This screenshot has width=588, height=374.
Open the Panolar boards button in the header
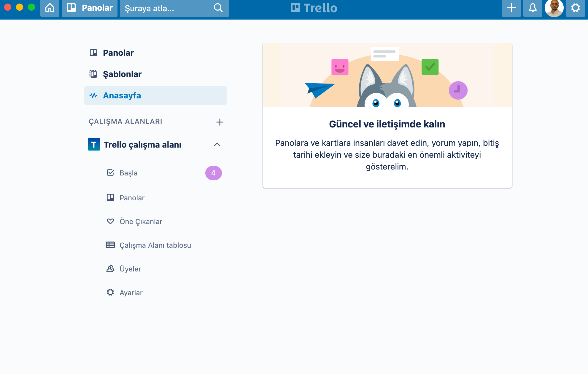click(90, 8)
